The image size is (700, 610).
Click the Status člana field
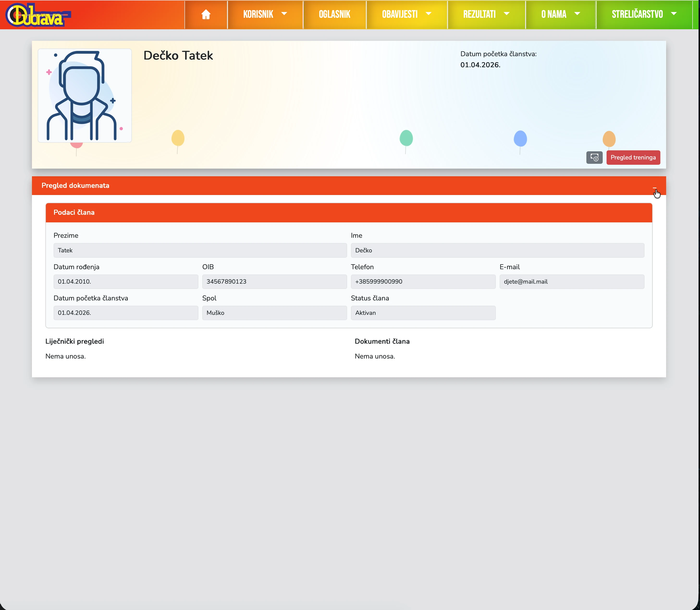pos(423,313)
